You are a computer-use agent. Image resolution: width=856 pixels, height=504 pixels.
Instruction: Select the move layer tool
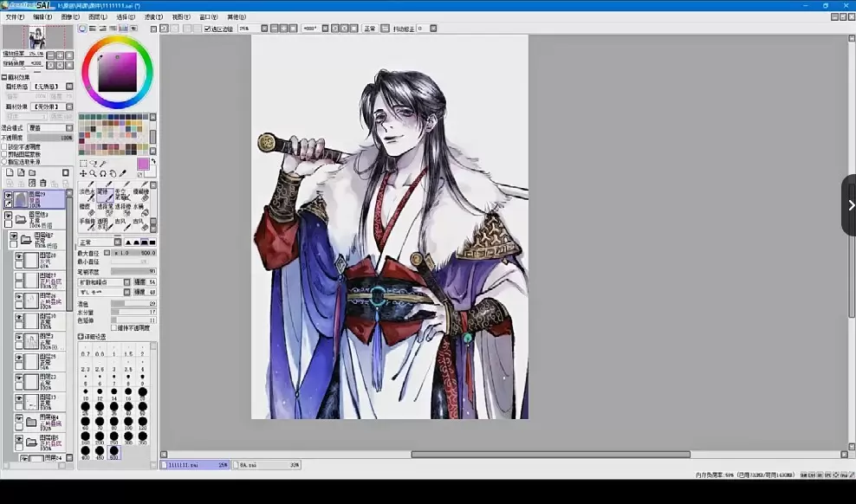[x=83, y=174]
